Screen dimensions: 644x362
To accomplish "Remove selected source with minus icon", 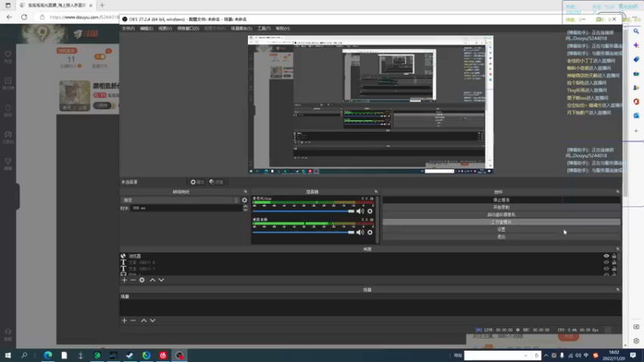I will (x=133, y=280).
